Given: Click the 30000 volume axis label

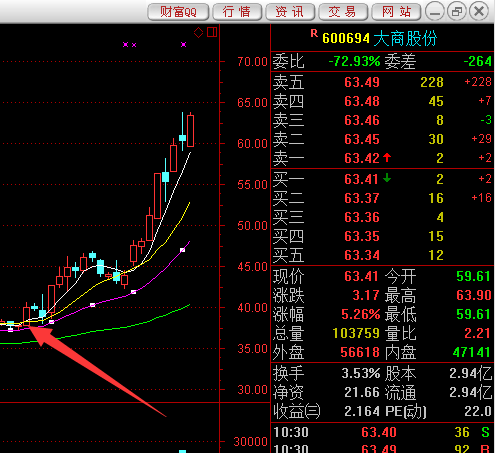Looking at the screenshot, I should point(250,442).
